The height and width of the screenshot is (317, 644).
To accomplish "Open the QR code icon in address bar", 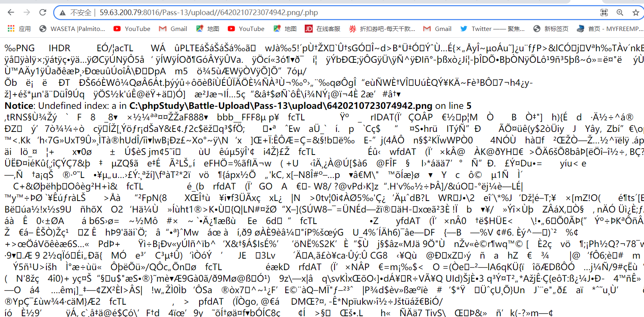I will coord(604,13).
